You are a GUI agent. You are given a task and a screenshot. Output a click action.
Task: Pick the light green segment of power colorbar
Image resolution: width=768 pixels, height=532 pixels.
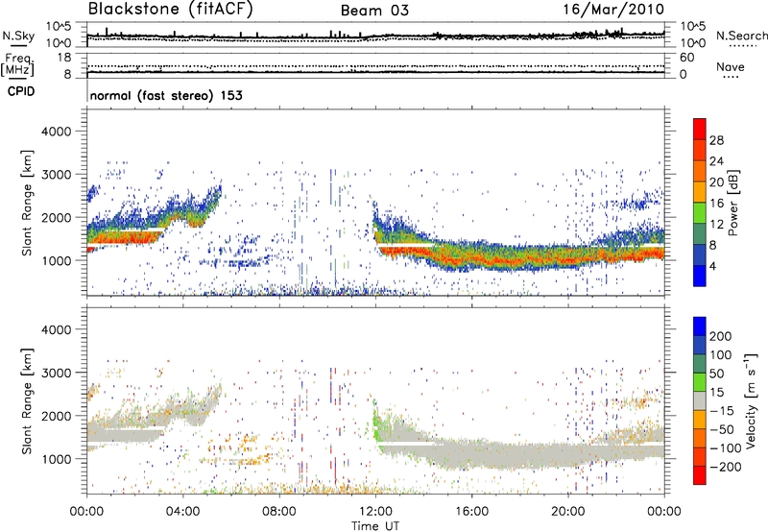(700, 213)
